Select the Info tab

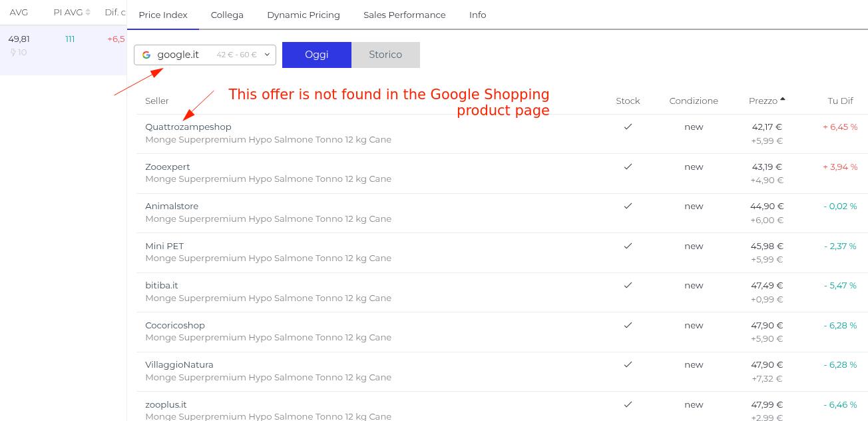pyautogui.click(x=477, y=15)
